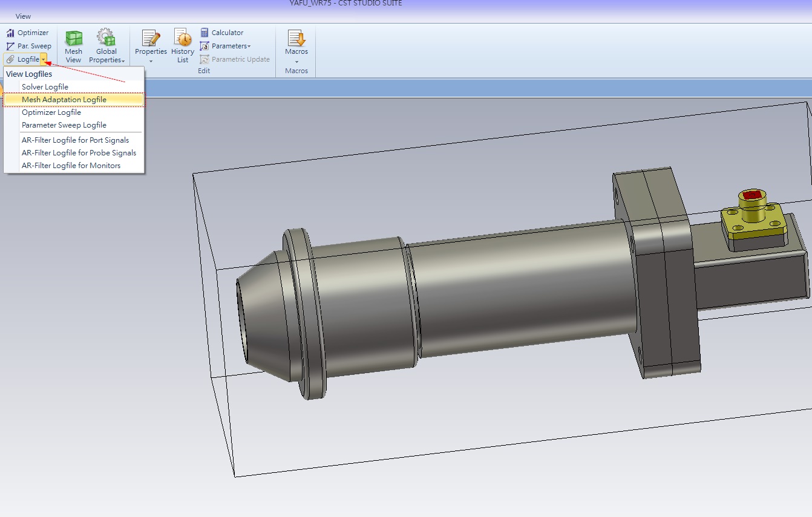Image resolution: width=812 pixels, height=517 pixels.
Task: Choose Mesh Adaptation Logfile
Action: point(64,100)
